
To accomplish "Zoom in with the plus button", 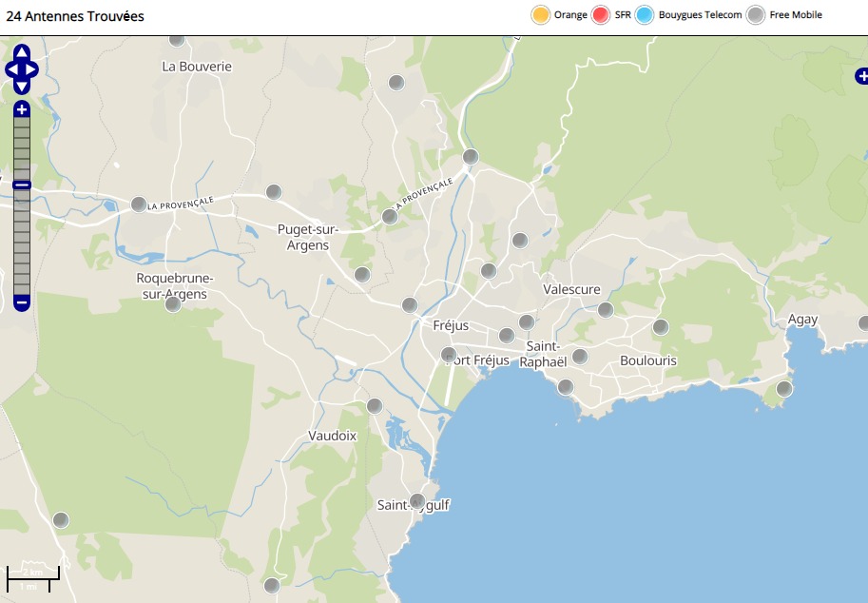I will click(x=22, y=110).
